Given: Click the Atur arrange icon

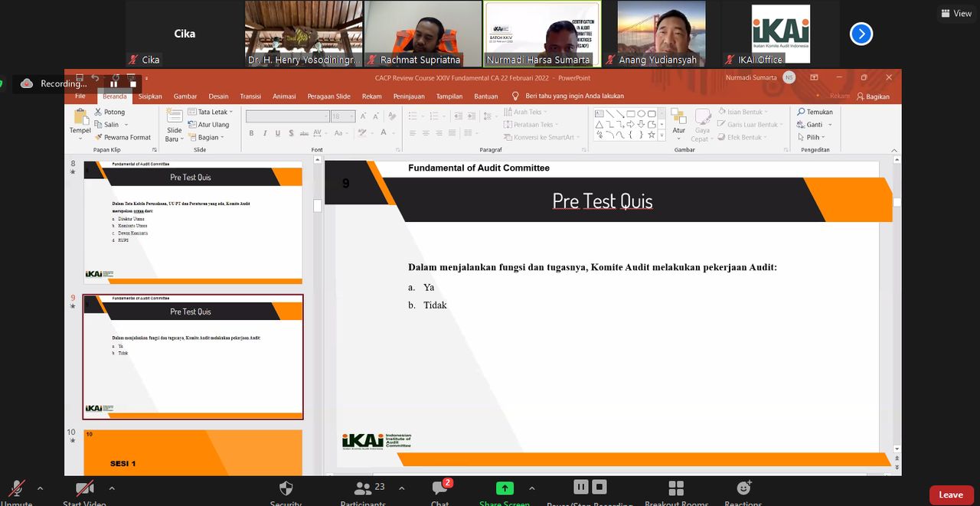Looking at the screenshot, I should pyautogui.click(x=678, y=116).
